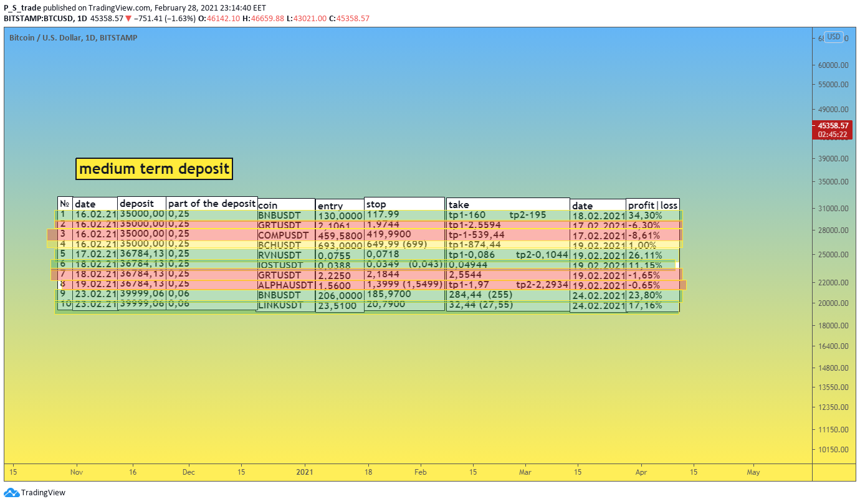860x504 pixels.
Task: Click the -8,61% loss cell
Action: coord(644,235)
